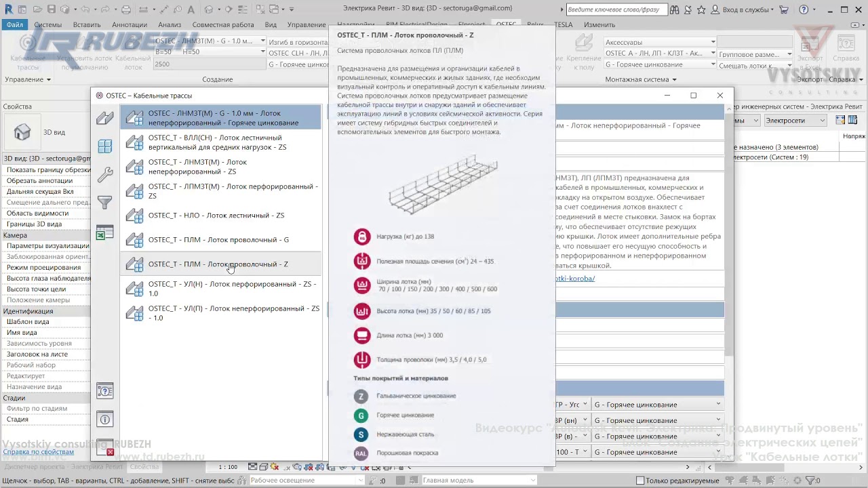Open the cable trays tab in the OSTEC sidebar
This screenshot has height=488, width=868.
(105, 118)
